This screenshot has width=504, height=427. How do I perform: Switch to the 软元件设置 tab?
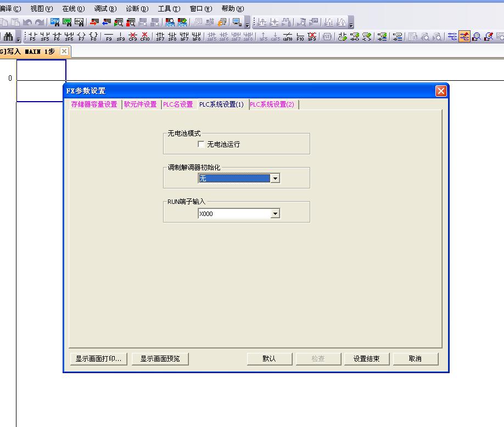tap(140, 104)
